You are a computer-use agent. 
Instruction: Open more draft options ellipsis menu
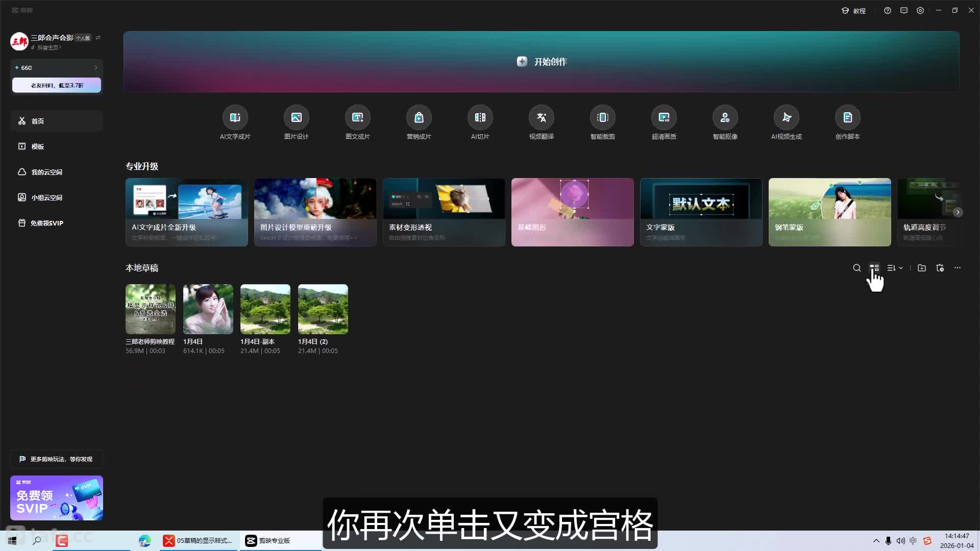coord(957,268)
